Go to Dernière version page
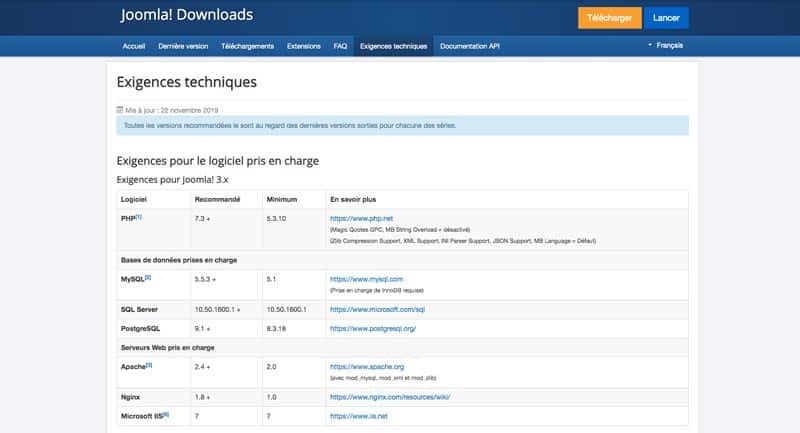This screenshot has width=800, height=433. (183, 46)
